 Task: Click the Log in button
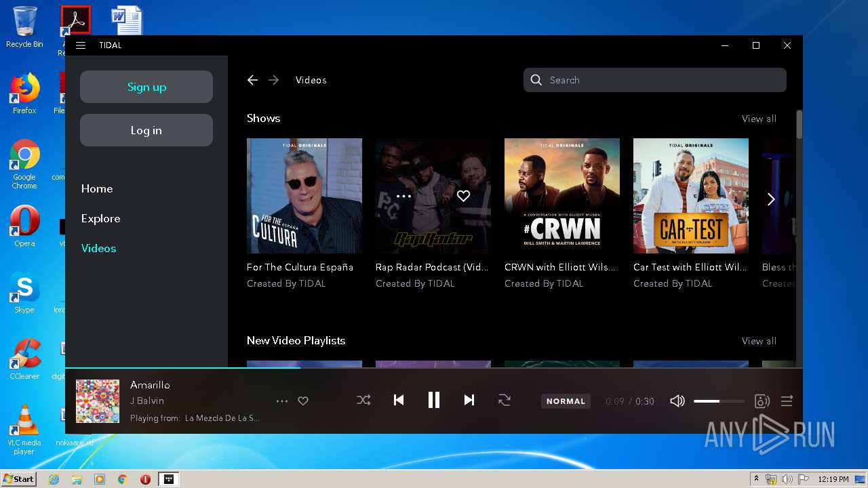146,130
